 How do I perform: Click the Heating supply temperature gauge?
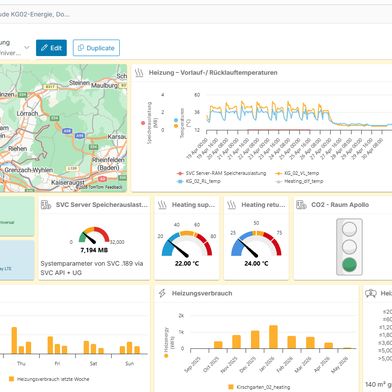pos(187,243)
